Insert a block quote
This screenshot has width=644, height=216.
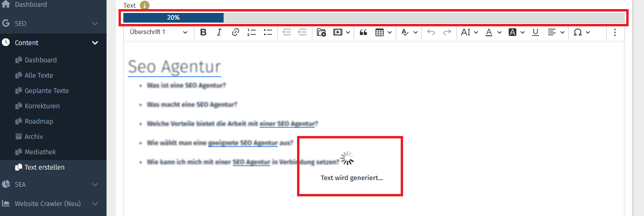363,32
